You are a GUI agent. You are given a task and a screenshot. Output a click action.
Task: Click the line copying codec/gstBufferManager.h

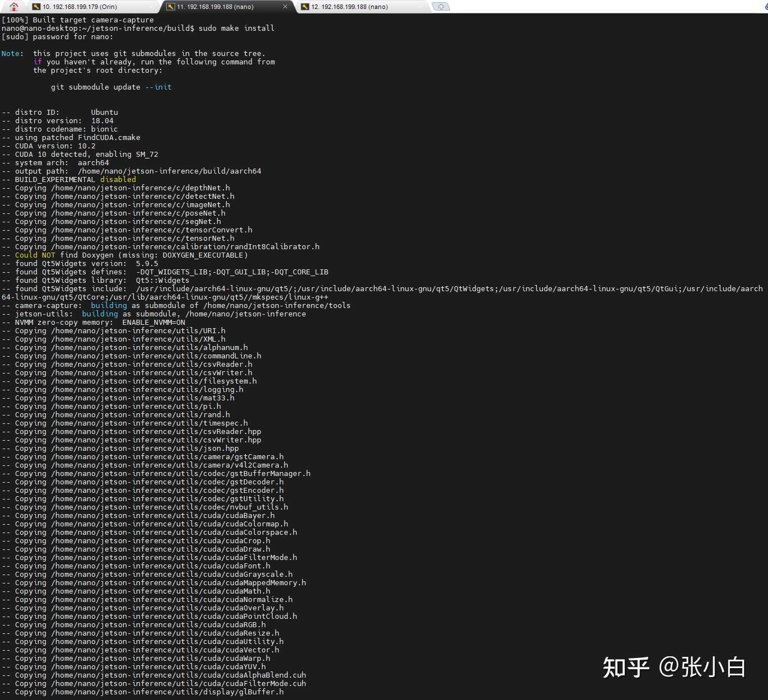coord(156,473)
